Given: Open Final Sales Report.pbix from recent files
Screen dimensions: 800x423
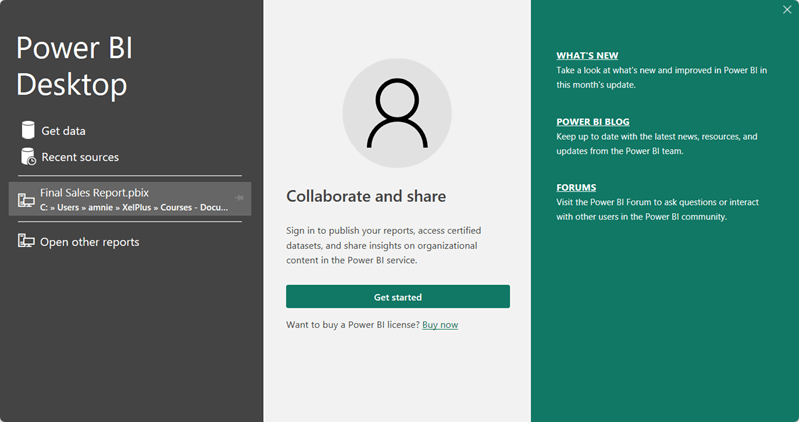Looking at the screenshot, I should [x=94, y=192].
